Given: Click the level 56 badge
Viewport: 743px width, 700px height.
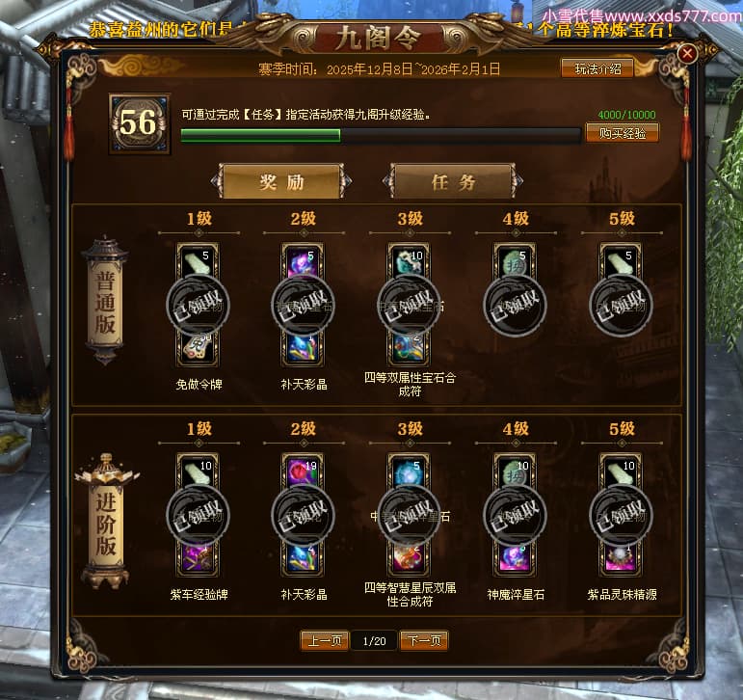Looking at the screenshot, I should point(140,123).
